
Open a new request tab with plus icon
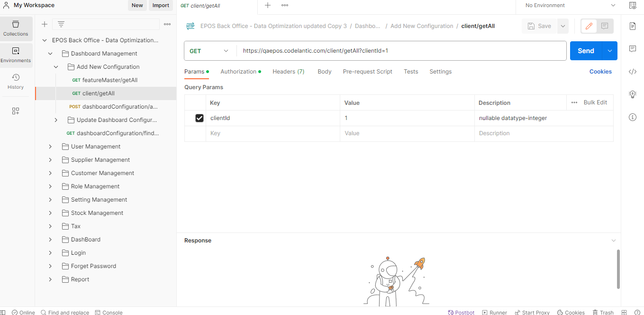(268, 5)
